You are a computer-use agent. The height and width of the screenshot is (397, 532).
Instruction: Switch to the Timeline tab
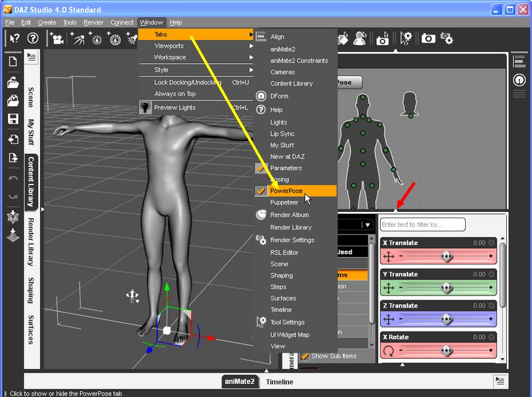[280, 382]
